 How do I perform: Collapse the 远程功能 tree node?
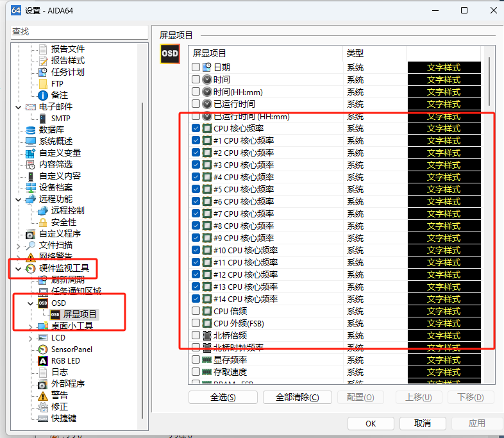click(19, 199)
